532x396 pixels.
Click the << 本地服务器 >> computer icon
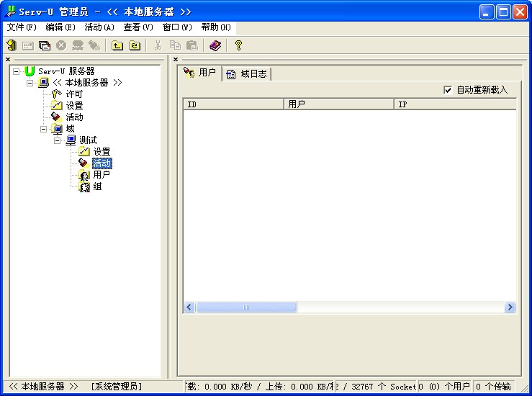coord(43,83)
